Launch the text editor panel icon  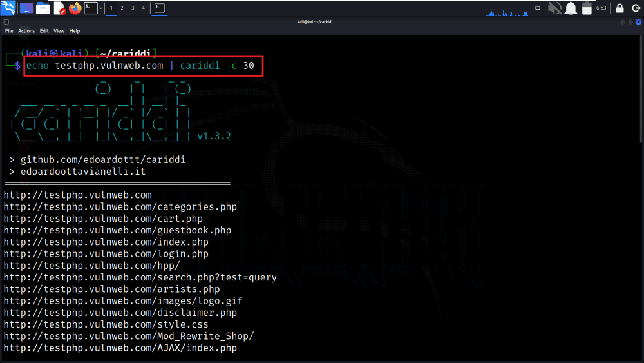tap(59, 8)
